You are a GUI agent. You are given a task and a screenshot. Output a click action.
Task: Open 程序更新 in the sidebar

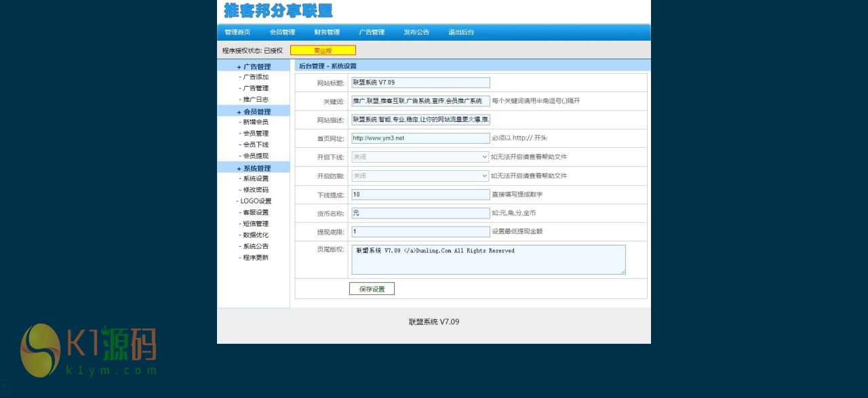256,258
